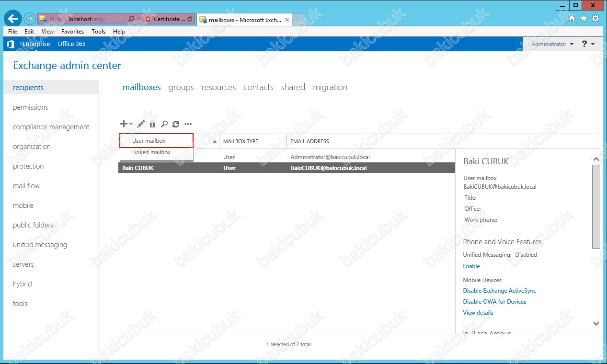Select the groups tab

(x=181, y=87)
